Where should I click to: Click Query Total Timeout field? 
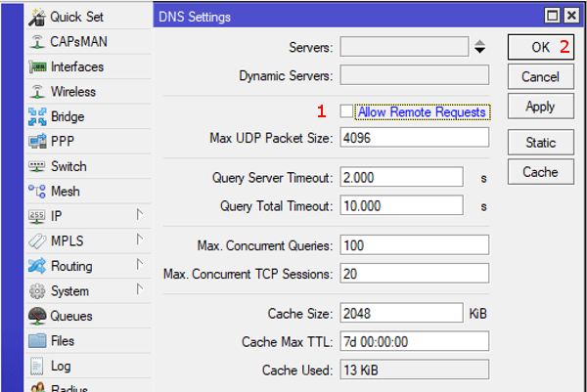(x=402, y=205)
